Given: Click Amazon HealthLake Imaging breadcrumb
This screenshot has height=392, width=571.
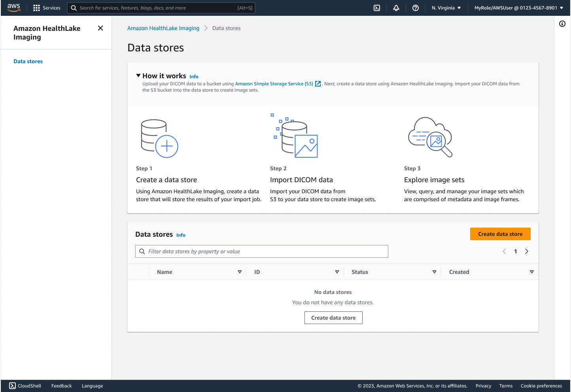Looking at the screenshot, I should pyautogui.click(x=163, y=28).
